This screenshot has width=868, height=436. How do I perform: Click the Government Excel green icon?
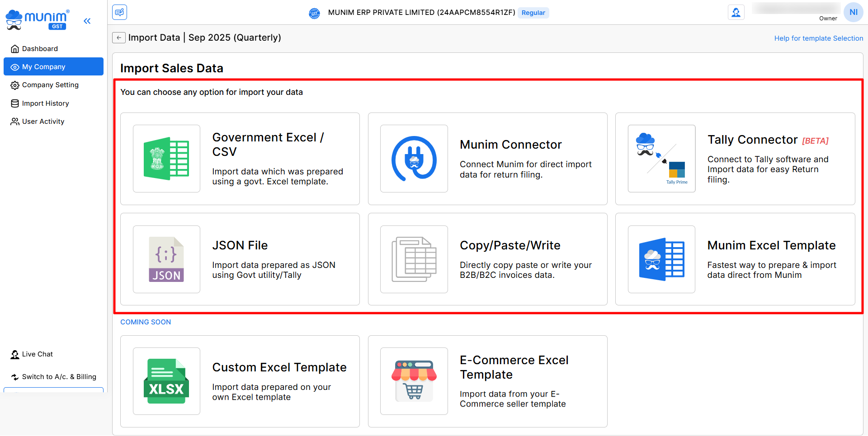pos(166,159)
